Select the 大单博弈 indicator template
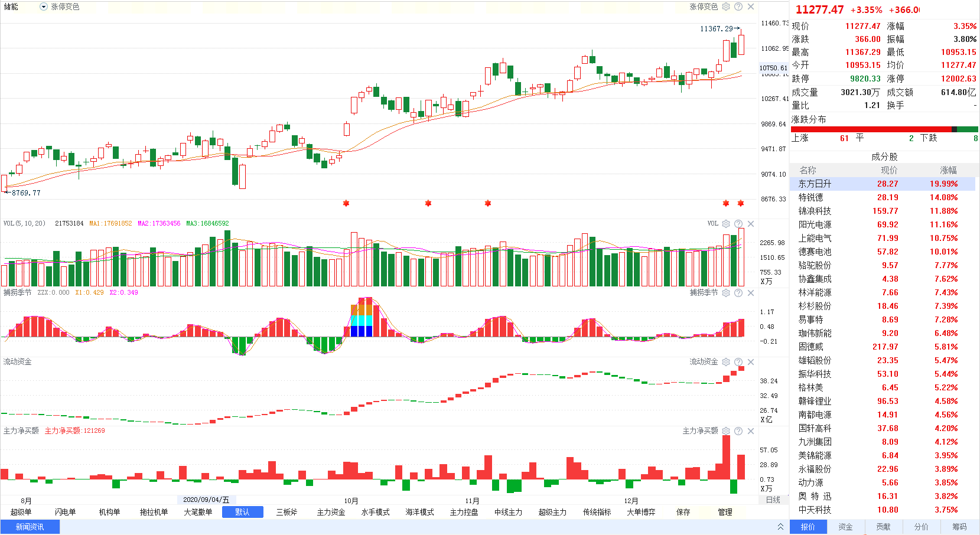Viewport: 980px width, 535px height. [x=641, y=512]
